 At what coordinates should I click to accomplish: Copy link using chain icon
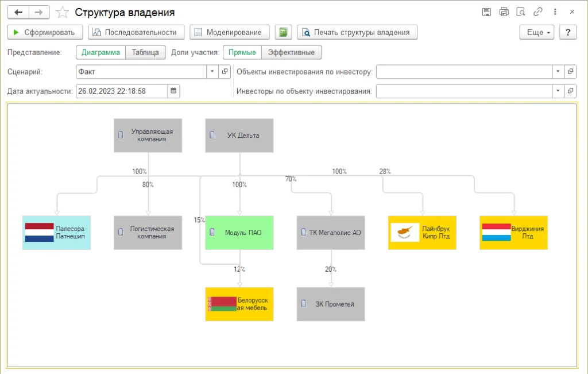[x=537, y=12]
